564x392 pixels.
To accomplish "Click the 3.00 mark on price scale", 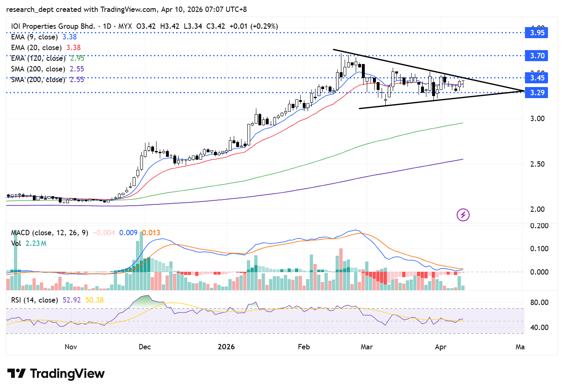I will [x=537, y=119].
